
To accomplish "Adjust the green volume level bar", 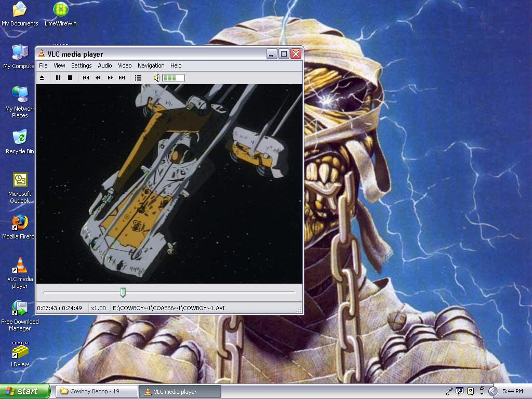I will [174, 78].
